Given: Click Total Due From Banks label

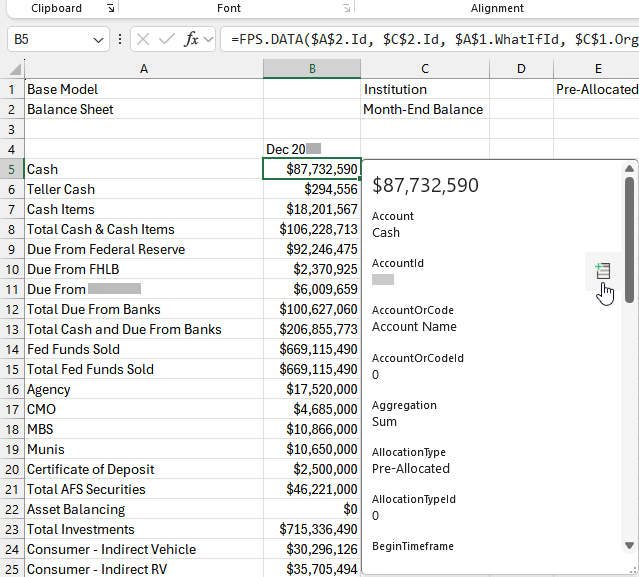Looking at the screenshot, I should [x=94, y=309].
